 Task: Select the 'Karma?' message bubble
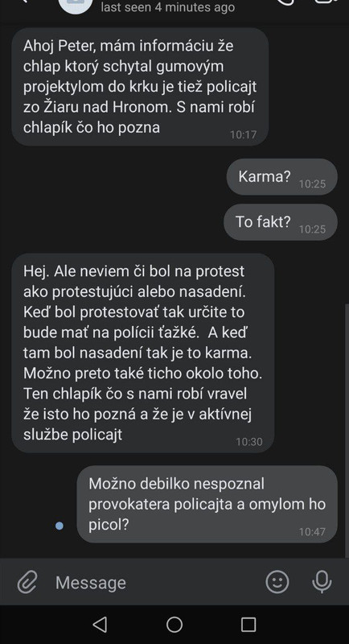point(282,176)
